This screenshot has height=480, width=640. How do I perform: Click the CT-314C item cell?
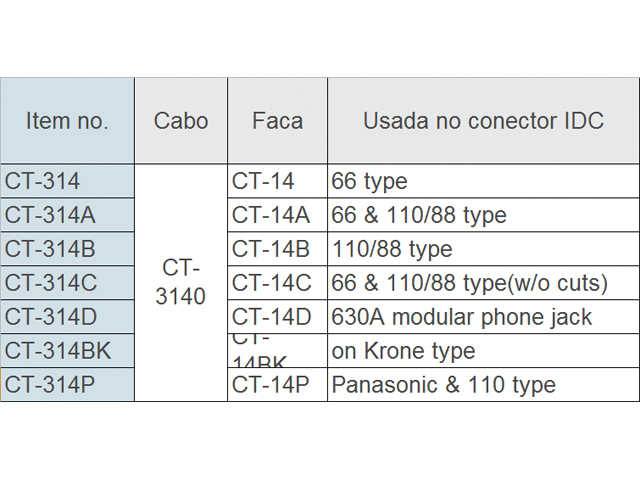(67, 283)
